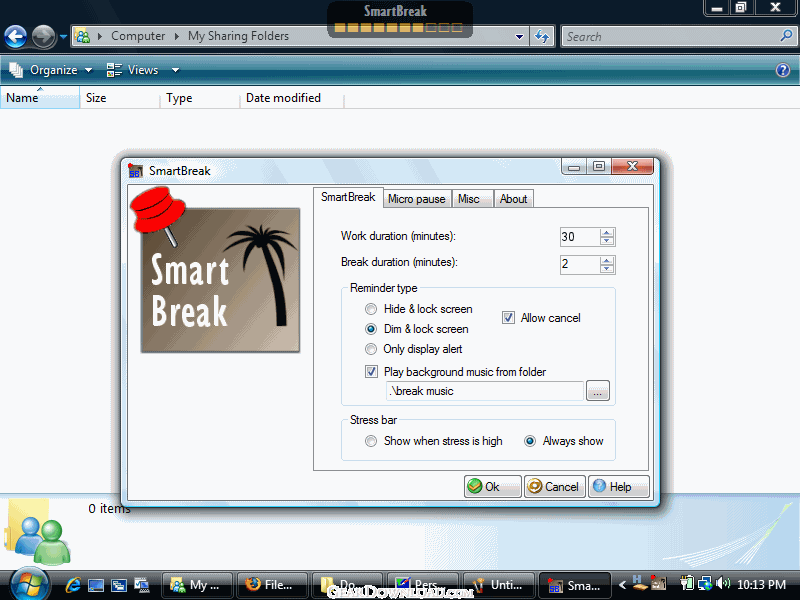This screenshot has width=800, height=600.
Task: Click Computer in the address breadcrumb
Action: click(x=138, y=36)
